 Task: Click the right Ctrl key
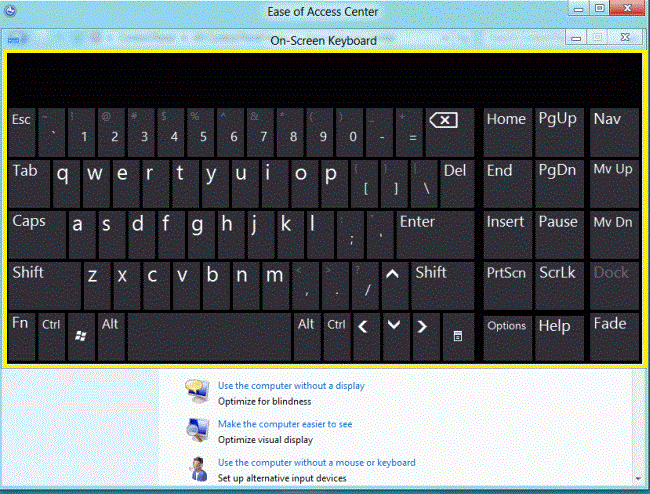(337, 337)
